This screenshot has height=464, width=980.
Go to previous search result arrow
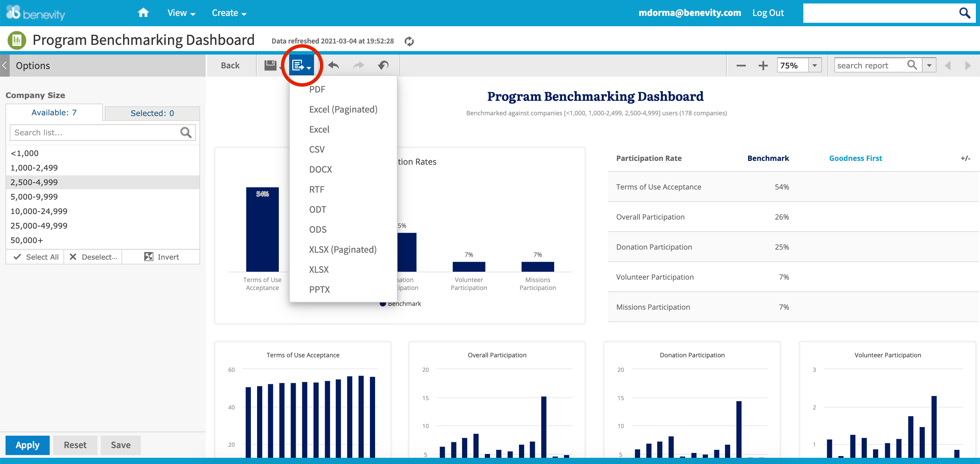click(x=947, y=66)
